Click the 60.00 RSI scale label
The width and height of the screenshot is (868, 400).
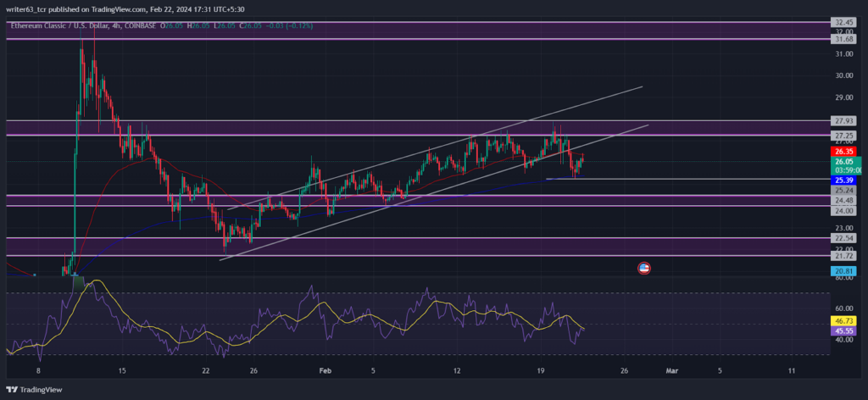coord(843,308)
